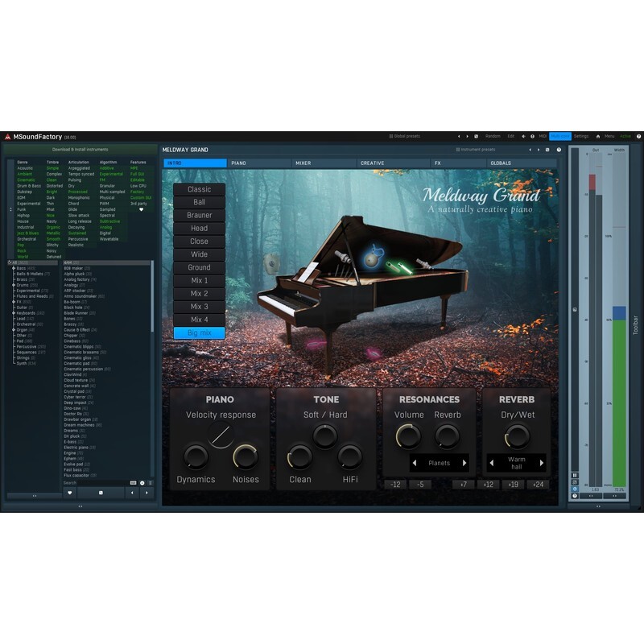Select the next resonance preset after Planets
The width and height of the screenshot is (644, 644).
click(464, 463)
